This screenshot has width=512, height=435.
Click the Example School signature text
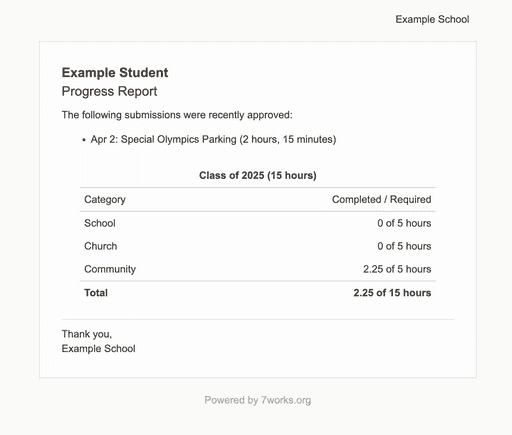99,349
